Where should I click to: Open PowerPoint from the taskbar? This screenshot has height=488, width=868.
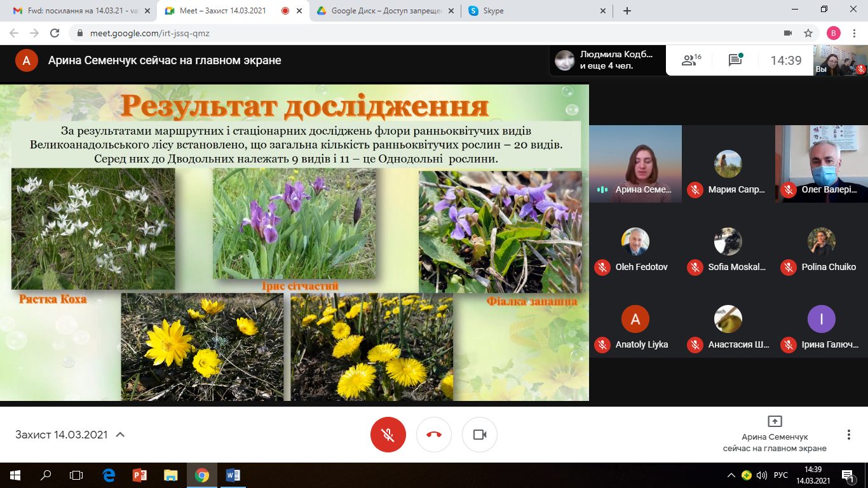click(x=140, y=475)
